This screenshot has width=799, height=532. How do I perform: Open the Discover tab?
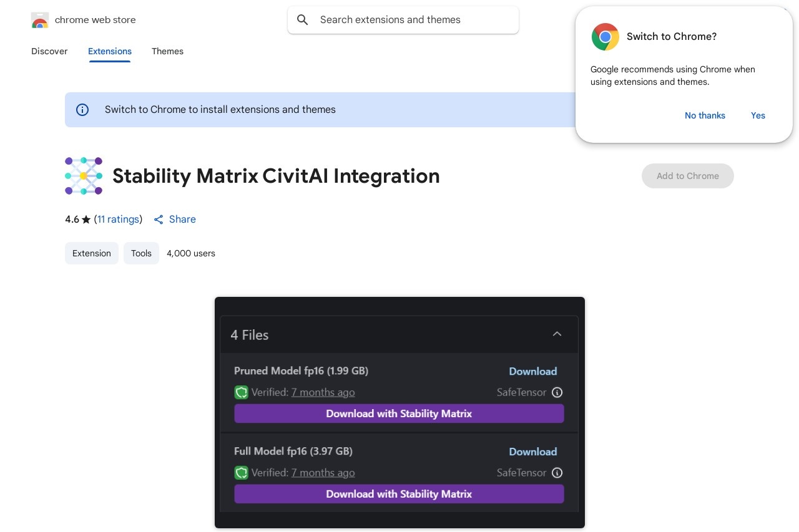[x=49, y=51]
